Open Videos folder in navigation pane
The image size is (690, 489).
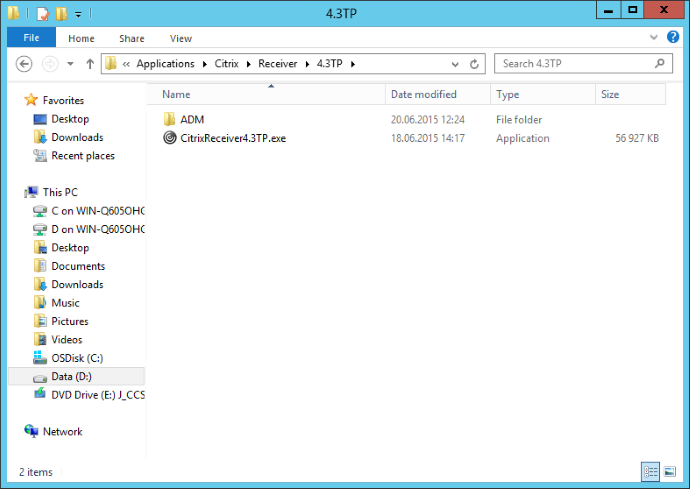pos(67,340)
